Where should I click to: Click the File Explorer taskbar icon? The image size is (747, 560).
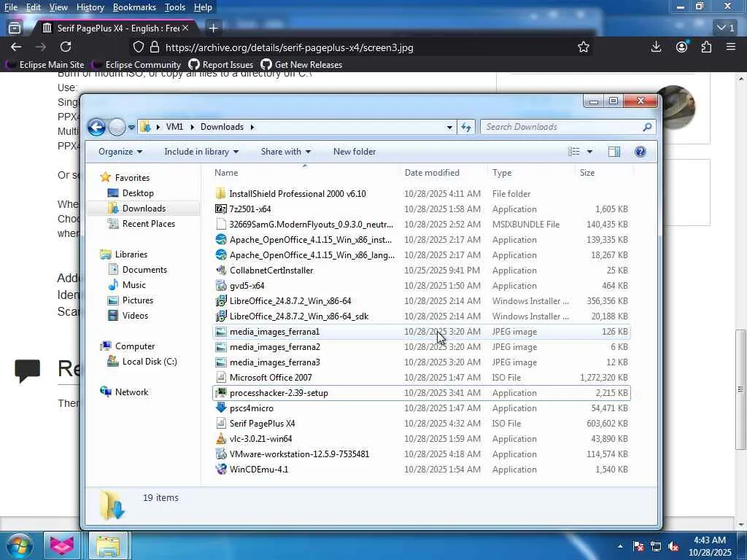(108, 546)
